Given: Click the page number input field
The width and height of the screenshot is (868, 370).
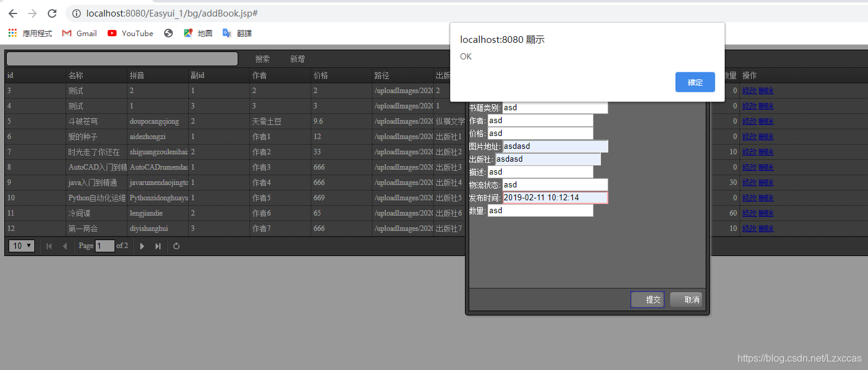Looking at the screenshot, I should [x=105, y=246].
